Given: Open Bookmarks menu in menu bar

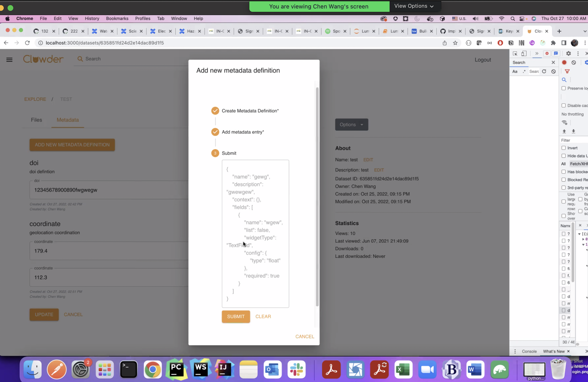Looking at the screenshot, I should point(117,18).
